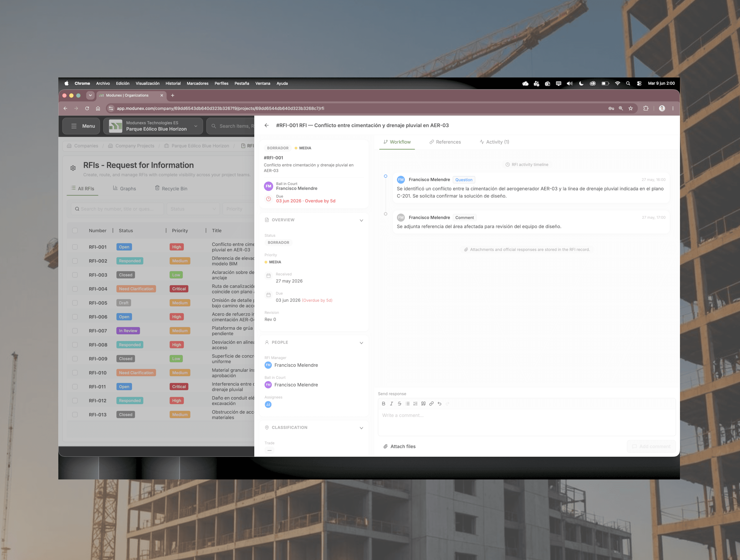Image resolution: width=740 pixels, height=560 pixels.
Task: Go to Companies breadcrumb
Action: click(83, 146)
